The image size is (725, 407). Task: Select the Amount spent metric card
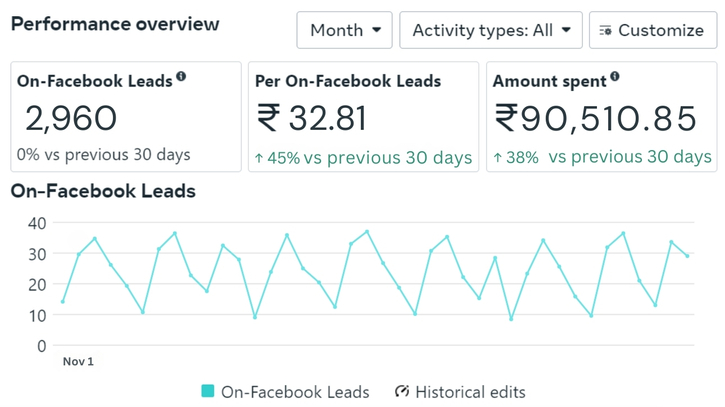[x=601, y=116]
